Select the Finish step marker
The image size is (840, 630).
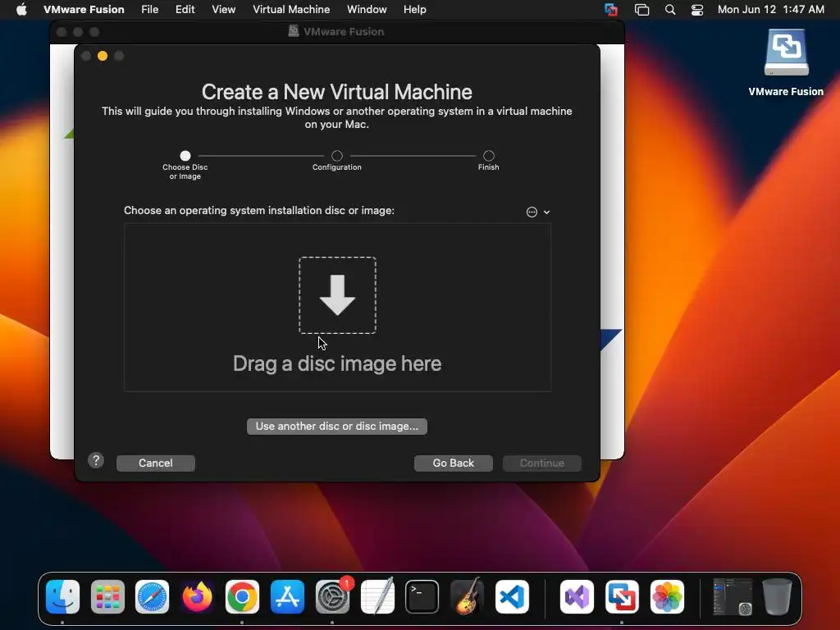click(489, 156)
